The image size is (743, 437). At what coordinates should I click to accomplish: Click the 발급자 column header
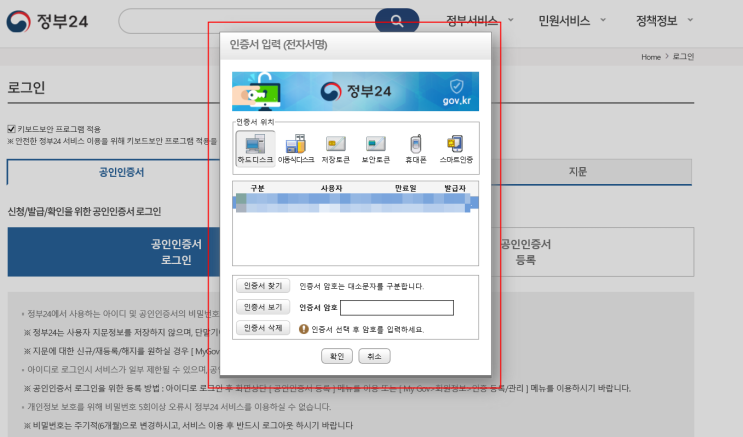point(455,188)
